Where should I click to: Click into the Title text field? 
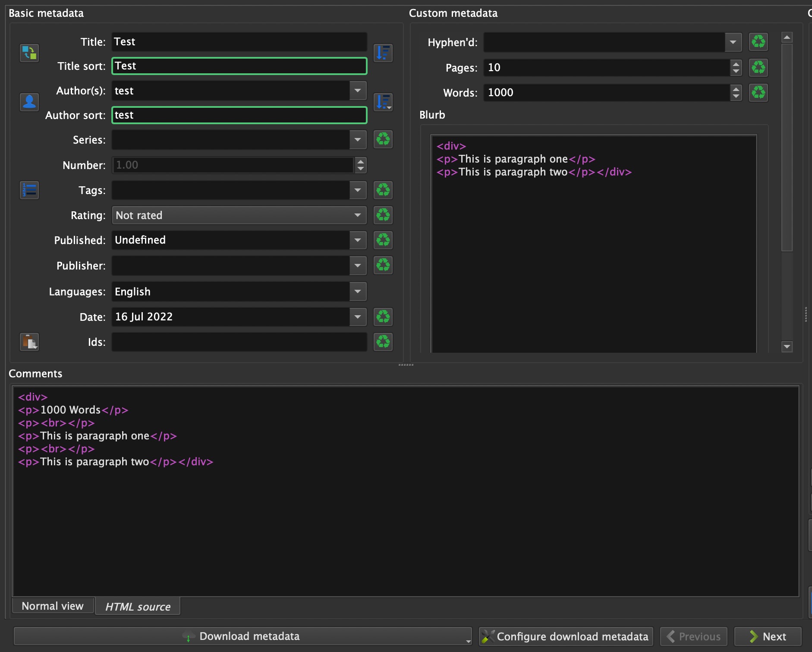(x=239, y=42)
